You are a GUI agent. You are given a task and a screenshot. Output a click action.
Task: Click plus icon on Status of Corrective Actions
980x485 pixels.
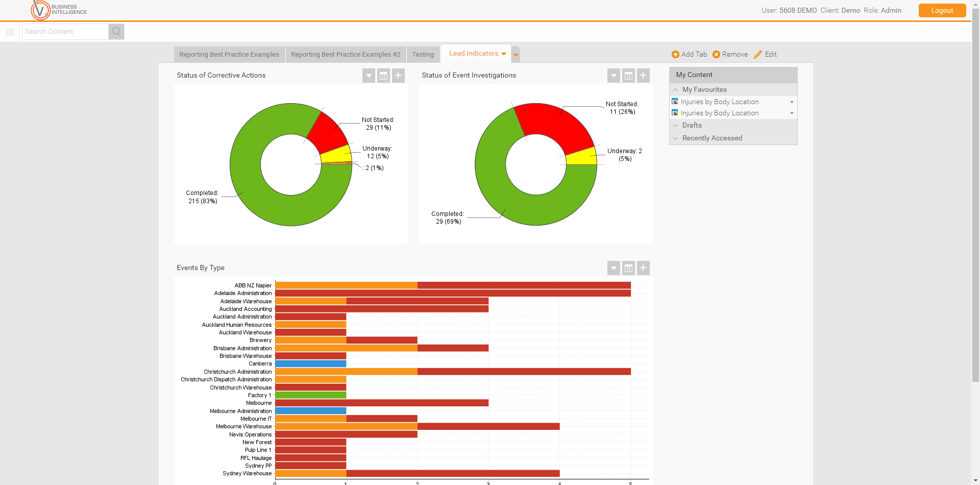398,76
